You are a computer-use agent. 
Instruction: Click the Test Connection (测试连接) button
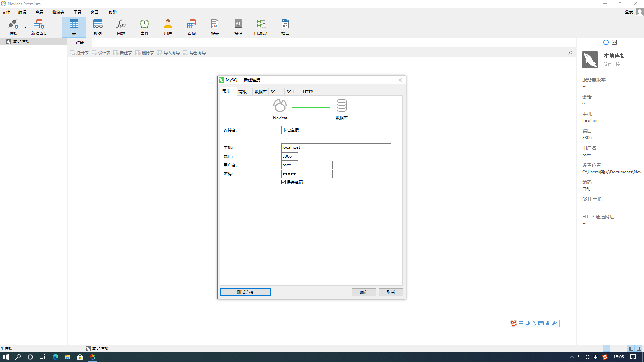245,292
